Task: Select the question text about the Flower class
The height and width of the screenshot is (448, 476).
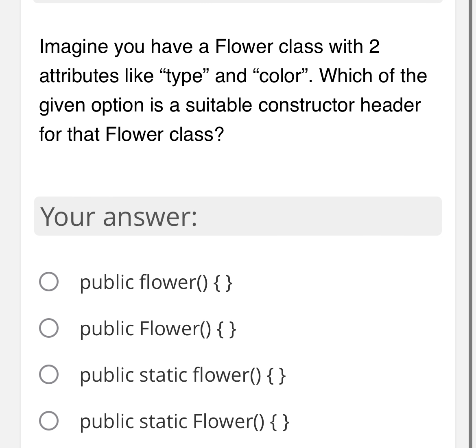Action: pyautogui.click(x=232, y=90)
